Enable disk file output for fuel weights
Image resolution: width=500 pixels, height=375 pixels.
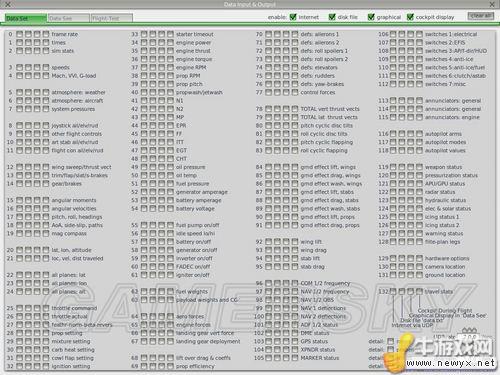153,291
